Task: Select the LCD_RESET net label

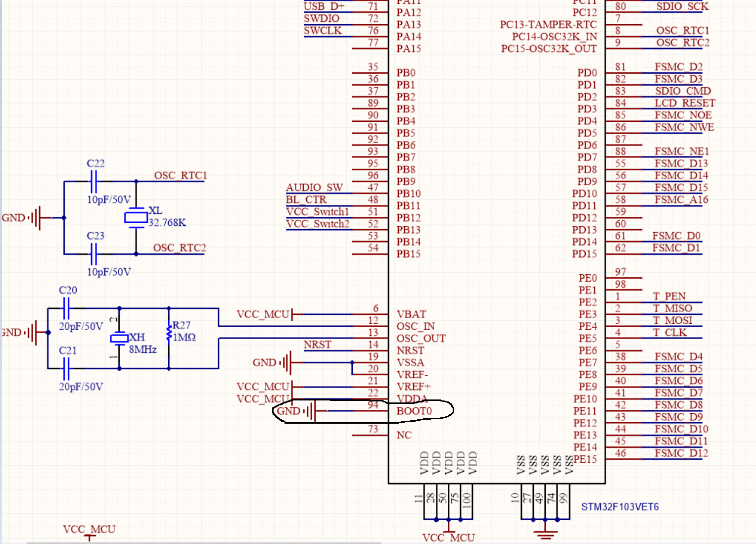Action: point(685,103)
